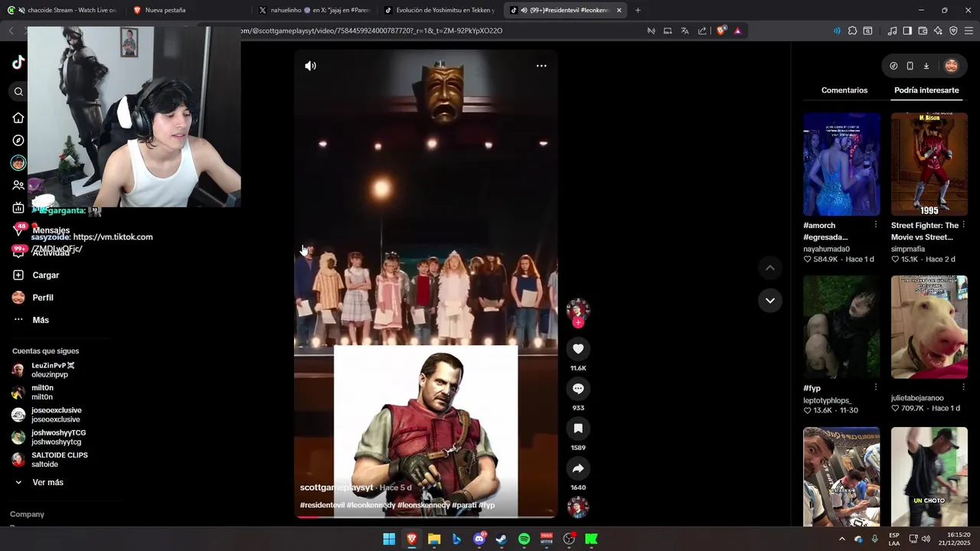980x551 pixels.
Task: Open options for the #amorch video
Action: pos(876,225)
